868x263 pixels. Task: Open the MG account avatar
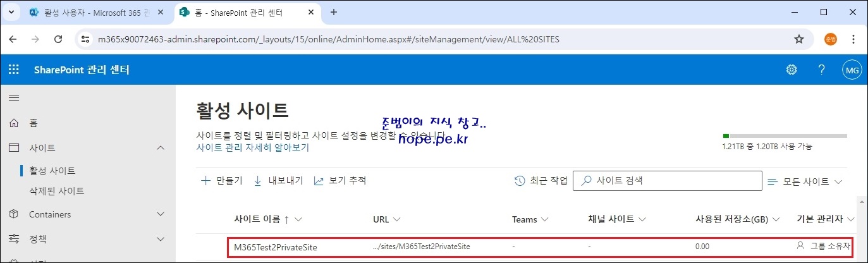852,70
